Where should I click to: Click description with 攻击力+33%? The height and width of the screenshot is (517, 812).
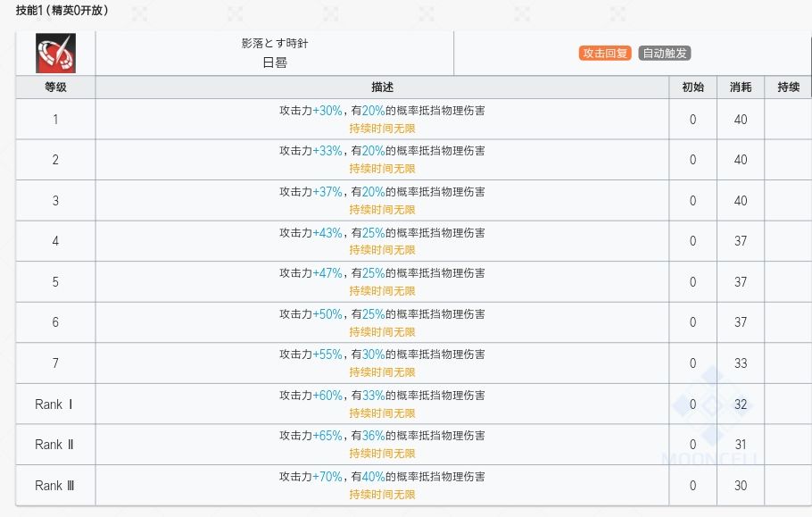click(382, 151)
